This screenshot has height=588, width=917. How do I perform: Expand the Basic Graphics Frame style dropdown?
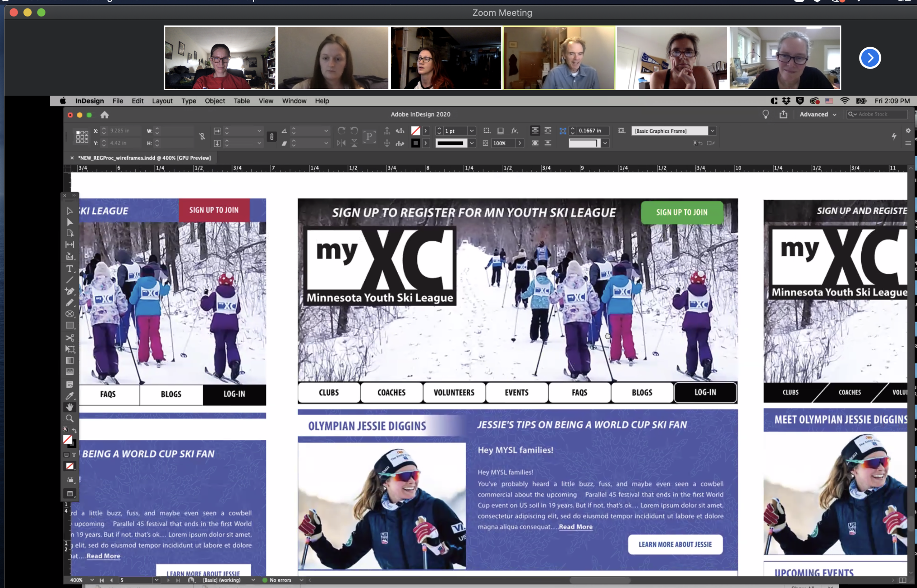point(712,131)
